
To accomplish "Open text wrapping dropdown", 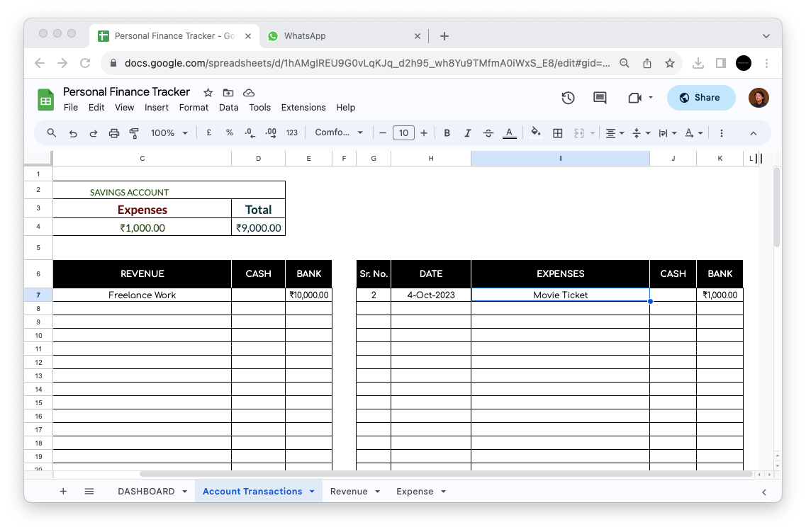I will (667, 133).
